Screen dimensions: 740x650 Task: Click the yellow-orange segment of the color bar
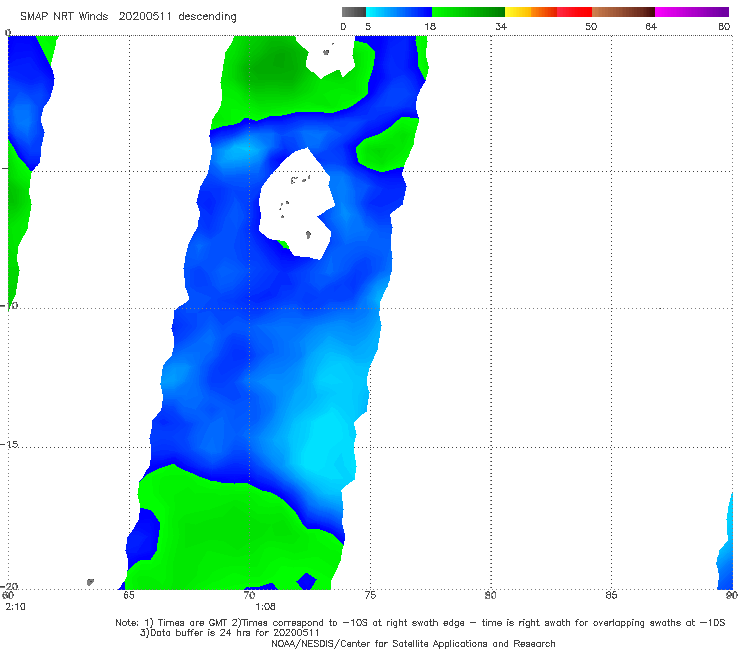pos(531,12)
